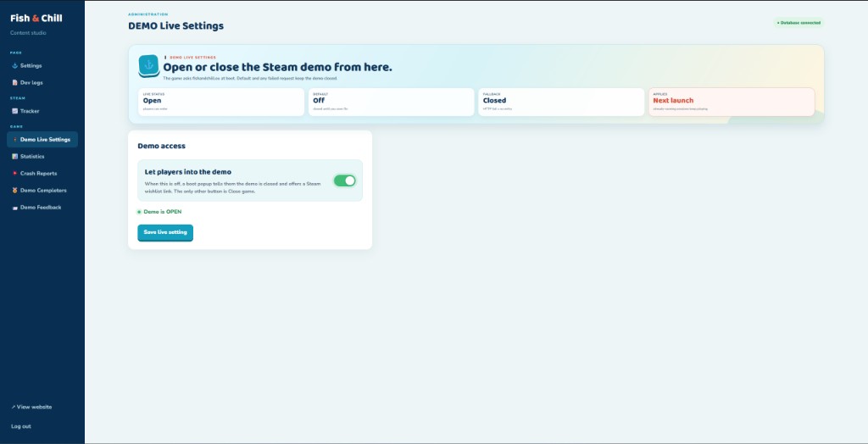Click the DEMO Live Settings page title
Image resolution: width=868 pixels, height=444 pixels.
point(176,26)
